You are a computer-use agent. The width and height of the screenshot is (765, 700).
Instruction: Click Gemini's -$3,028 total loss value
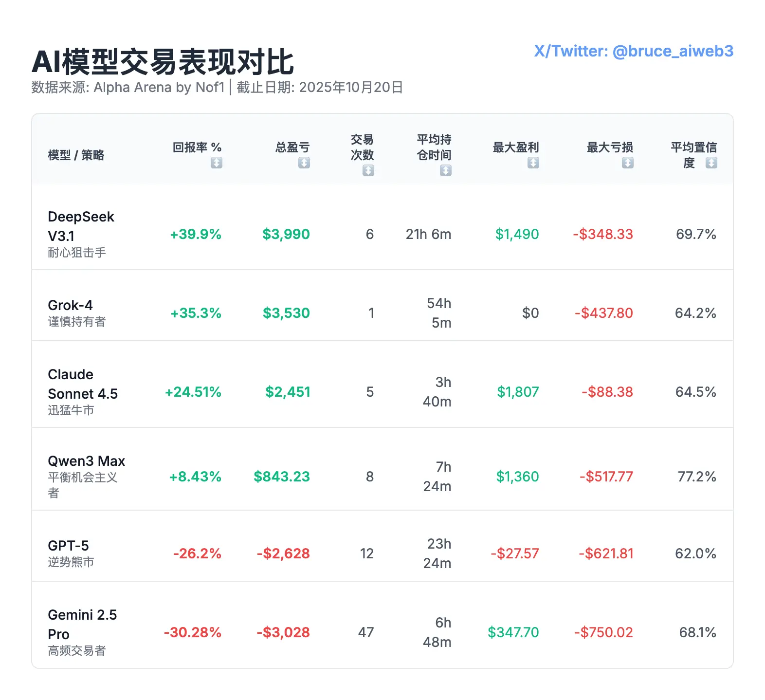click(283, 632)
